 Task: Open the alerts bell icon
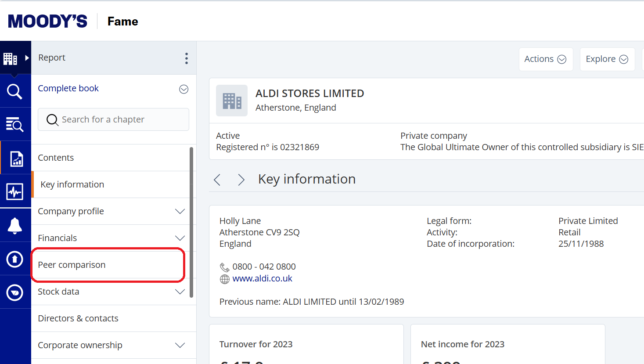click(x=14, y=226)
